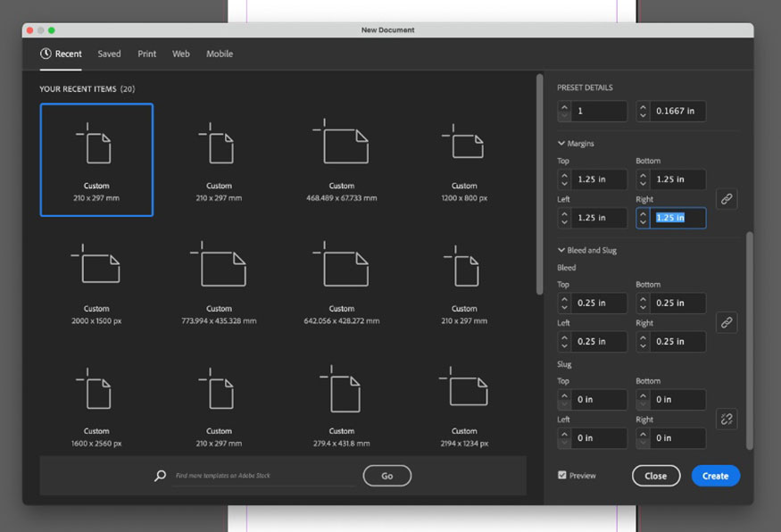
Task: Click the Slug Right value field
Action: [x=677, y=438]
